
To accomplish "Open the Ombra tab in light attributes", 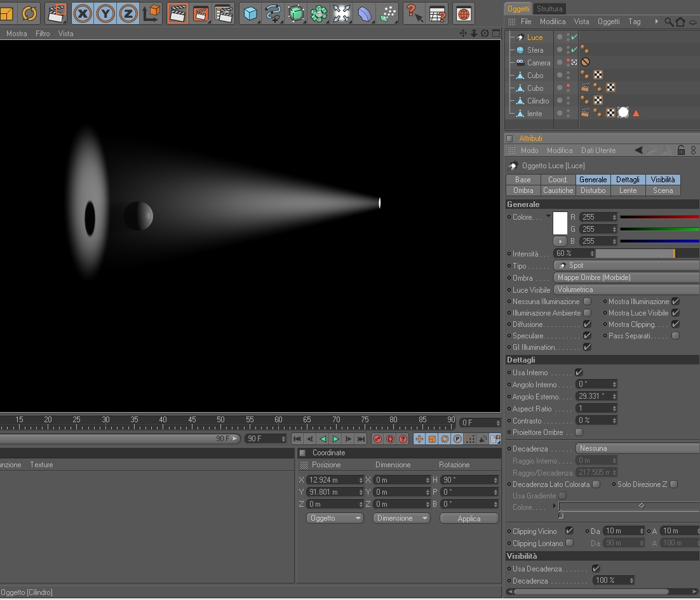I will [523, 190].
